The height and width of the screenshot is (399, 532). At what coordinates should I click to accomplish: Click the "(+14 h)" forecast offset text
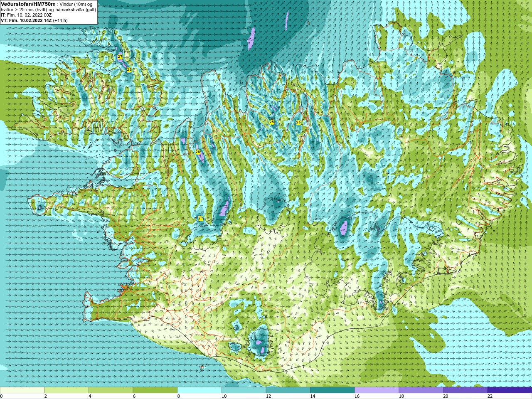click(60, 20)
